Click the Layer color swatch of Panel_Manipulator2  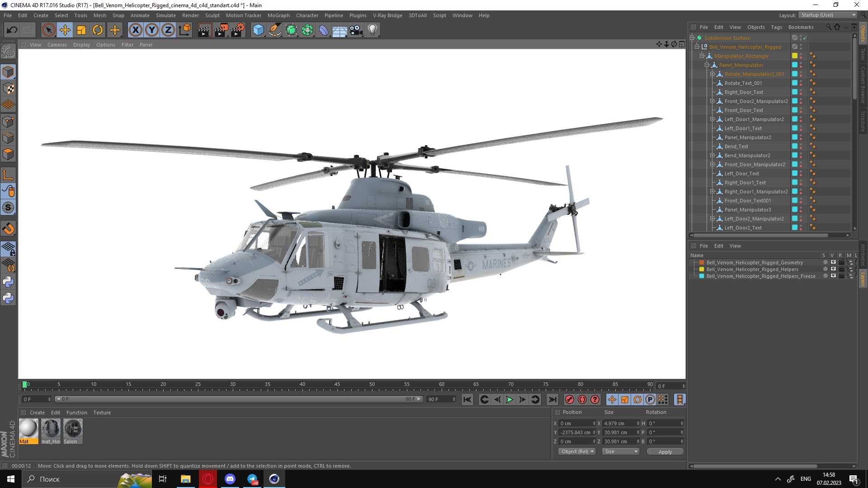click(794, 137)
